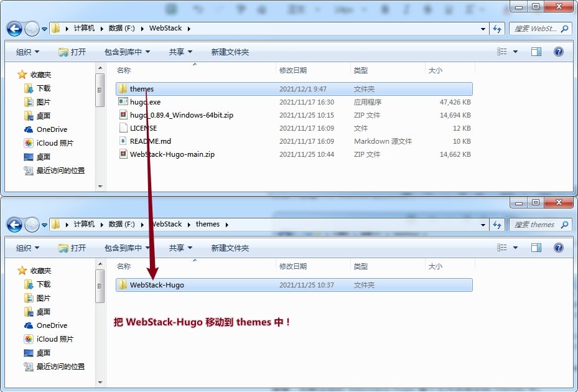Viewport: 578px width, 392px height.
Task: Toggle preview pane in top WebStack window
Action: click(536, 52)
